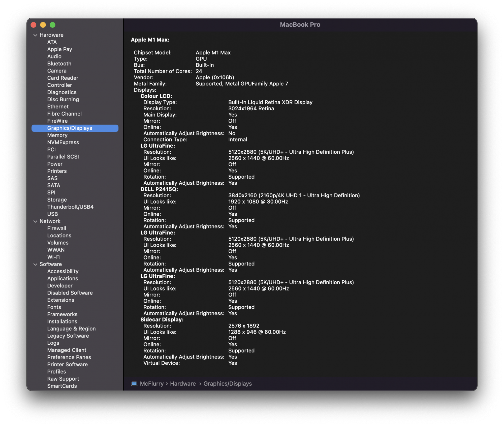The image size is (504, 426).
Task: Select Fibre Channel in the sidebar
Action: 65,114
